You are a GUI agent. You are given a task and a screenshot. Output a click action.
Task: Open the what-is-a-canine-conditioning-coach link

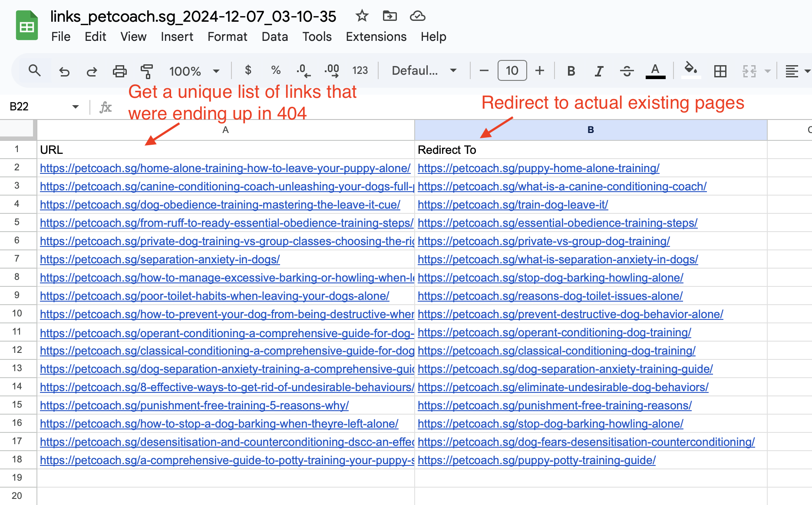[x=562, y=186]
